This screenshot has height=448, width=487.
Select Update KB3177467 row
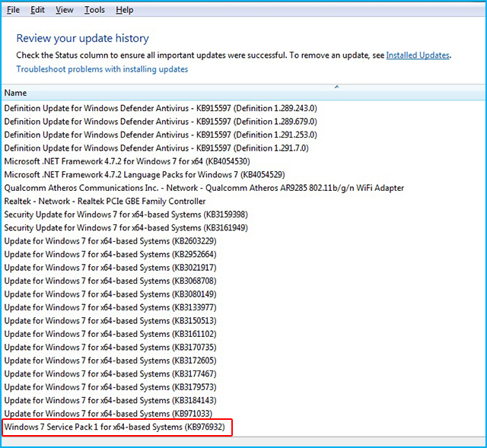click(110, 373)
